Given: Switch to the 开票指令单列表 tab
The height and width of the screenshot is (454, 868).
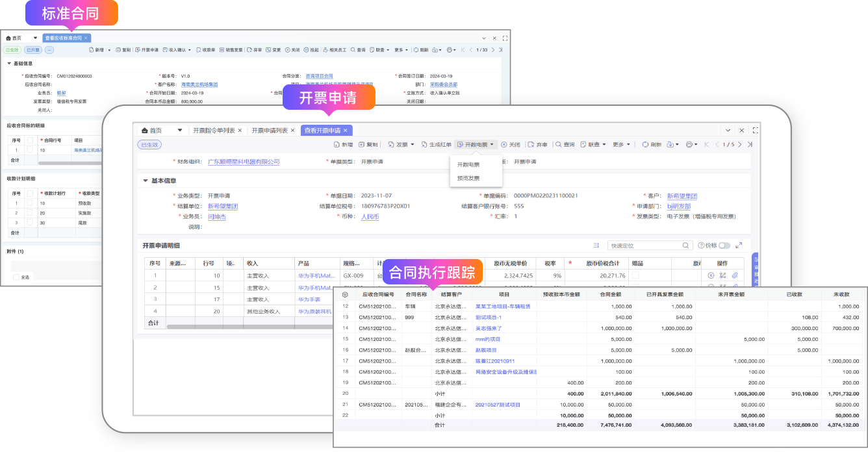Looking at the screenshot, I should click(214, 131).
